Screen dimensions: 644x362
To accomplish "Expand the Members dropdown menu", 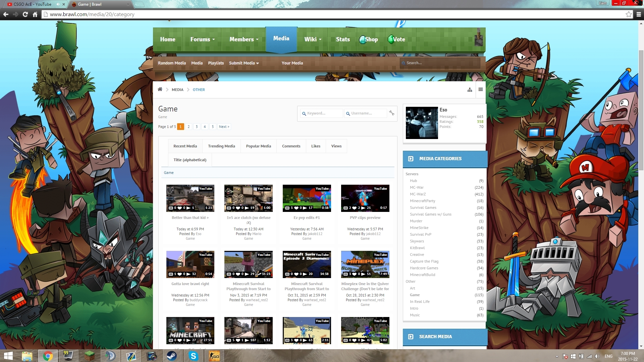I will [x=244, y=39].
